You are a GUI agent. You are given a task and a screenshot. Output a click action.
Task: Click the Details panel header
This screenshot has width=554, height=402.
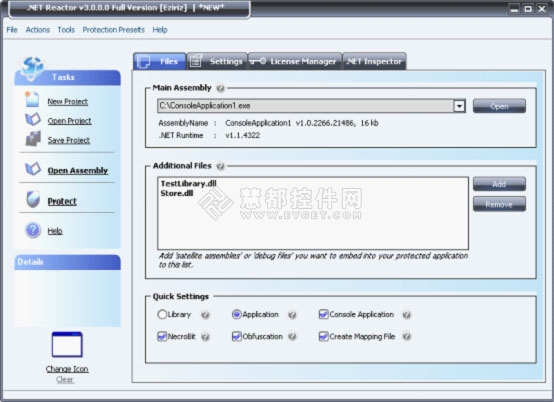click(67, 262)
